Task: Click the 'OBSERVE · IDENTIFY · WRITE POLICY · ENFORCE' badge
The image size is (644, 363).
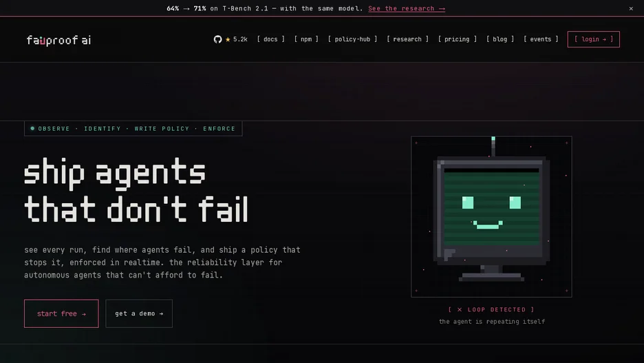Action: [x=133, y=129]
